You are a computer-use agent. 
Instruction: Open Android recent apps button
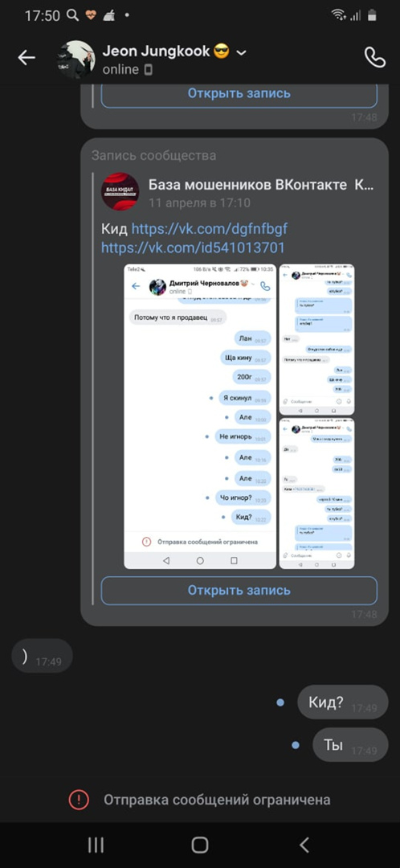96,845
